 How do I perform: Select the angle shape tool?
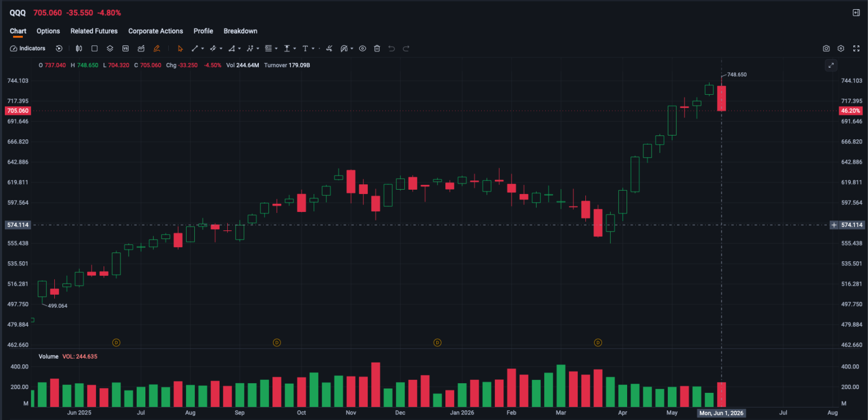click(232, 48)
